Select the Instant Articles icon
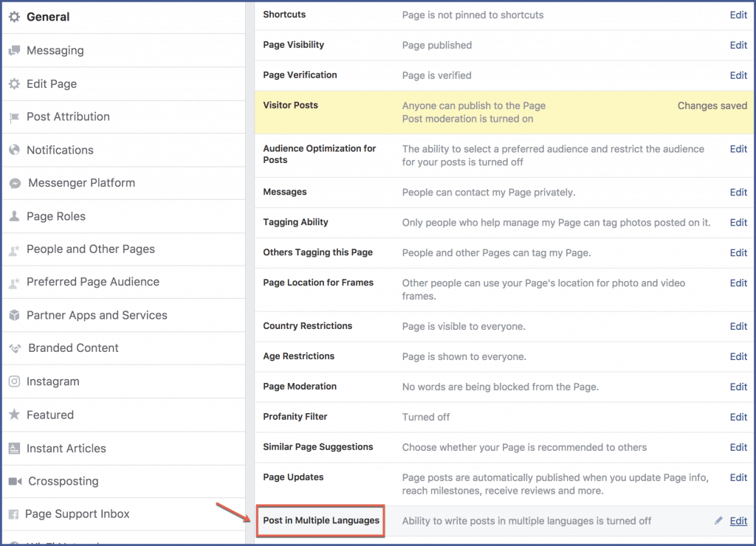 (x=16, y=448)
